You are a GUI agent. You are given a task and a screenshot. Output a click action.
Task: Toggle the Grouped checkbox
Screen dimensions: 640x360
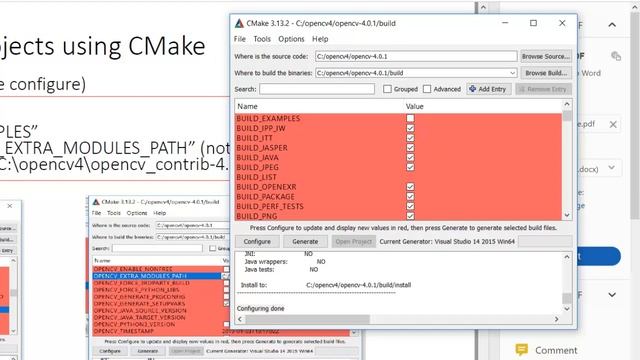click(x=387, y=89)
